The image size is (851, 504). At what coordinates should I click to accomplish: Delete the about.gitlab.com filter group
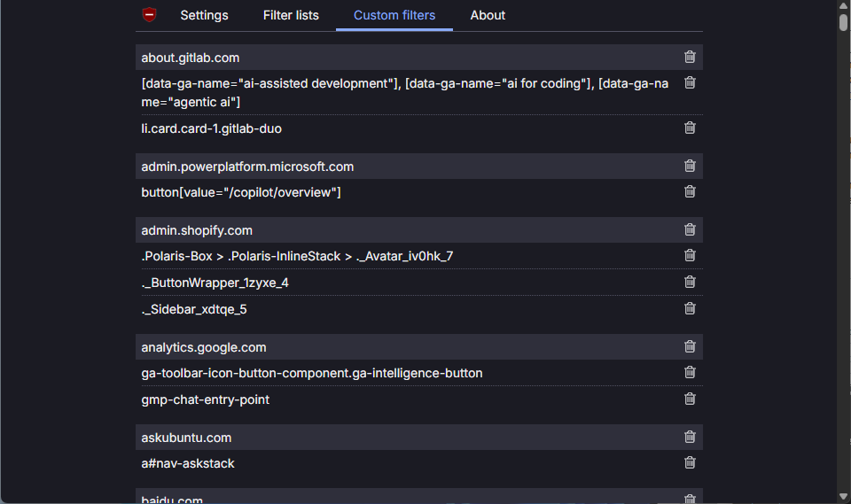click(x=690, y=57)
